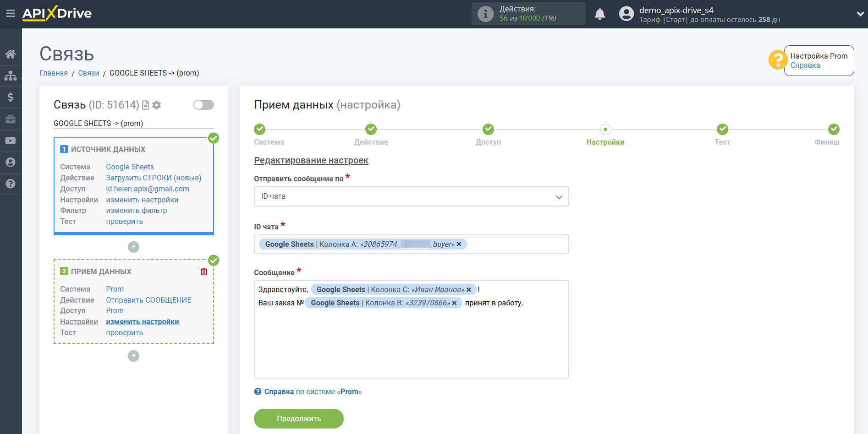Image resolution: width=868 pixels, height=434 pixels.
Task: Click 'изменить фильтр' link
Action: click(137, 211)
